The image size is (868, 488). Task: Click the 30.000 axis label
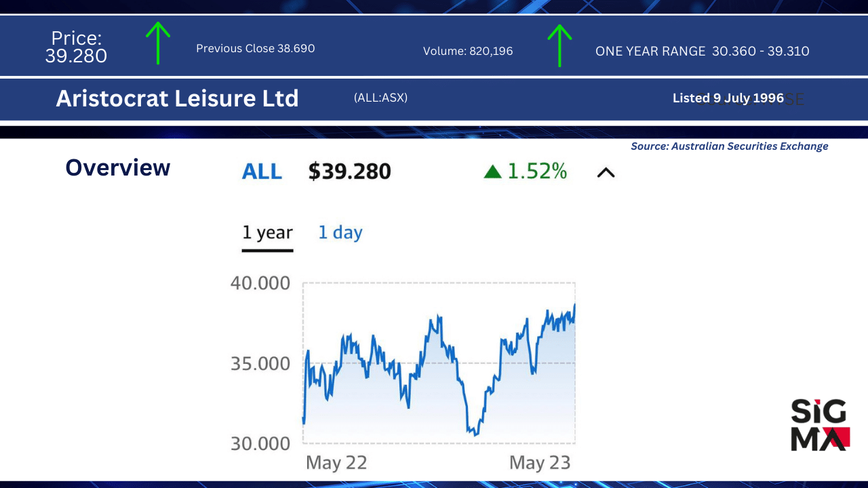260,443
